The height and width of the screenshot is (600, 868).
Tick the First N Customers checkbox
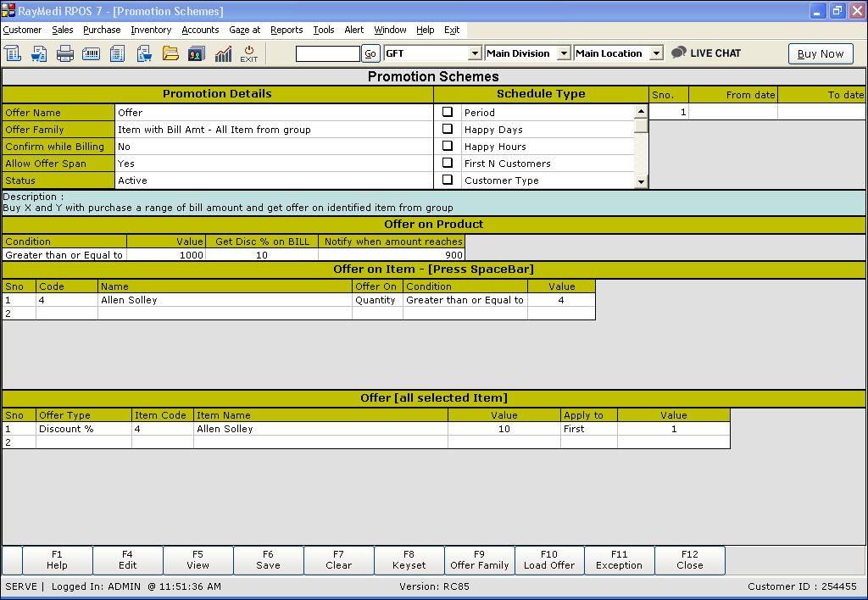pyautogui.click(x=448, y=163)
